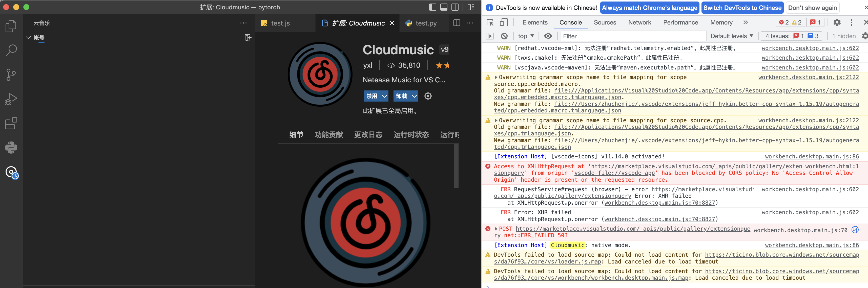Click Switch DevTools to Chinese

coord(742,8)
